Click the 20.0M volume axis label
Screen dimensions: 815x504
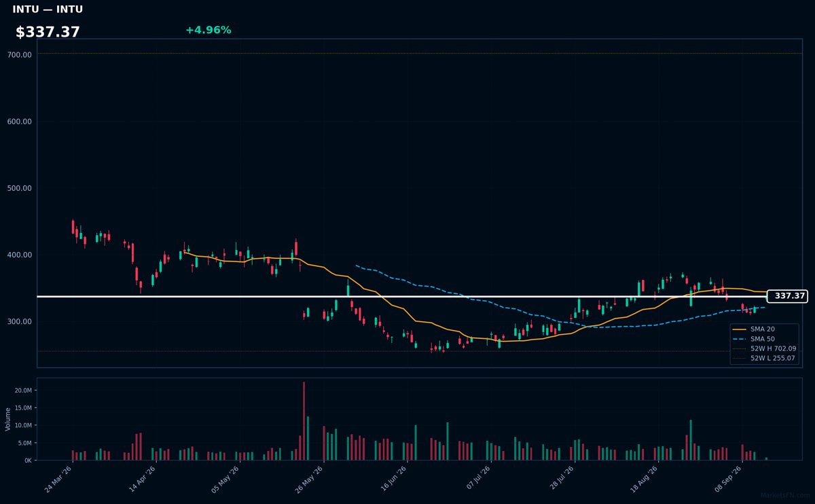coord(22,391)
